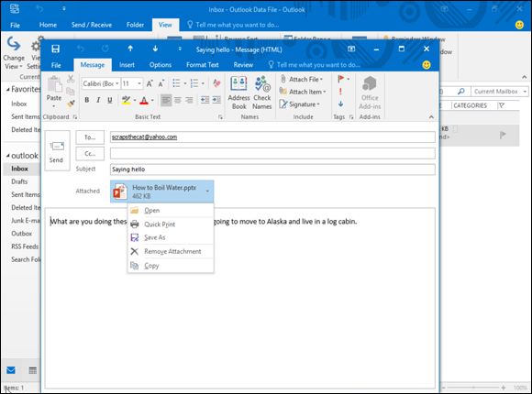532x394 pixels.
Task: Switch to the Options tab
Action: 161,65
